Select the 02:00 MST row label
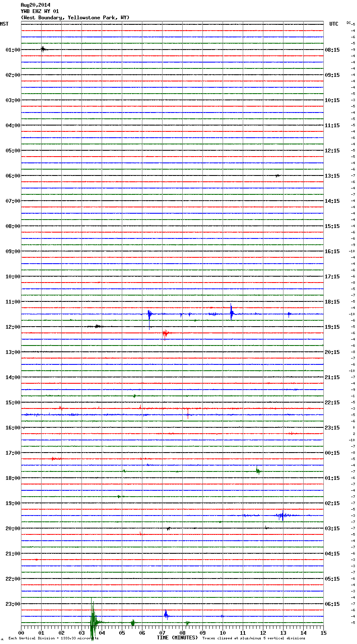This screenshot has width=357, height=644. 13,75
